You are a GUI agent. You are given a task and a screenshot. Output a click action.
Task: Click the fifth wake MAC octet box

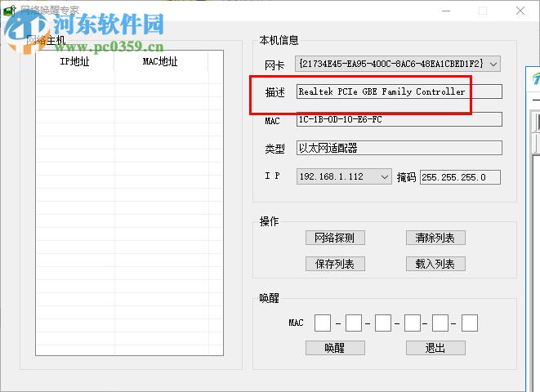pos(440,323)
